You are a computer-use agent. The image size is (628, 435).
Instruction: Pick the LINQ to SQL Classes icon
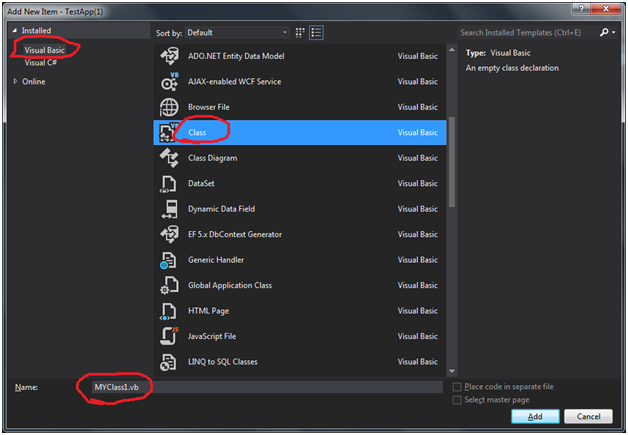click(x=168, y=362)
